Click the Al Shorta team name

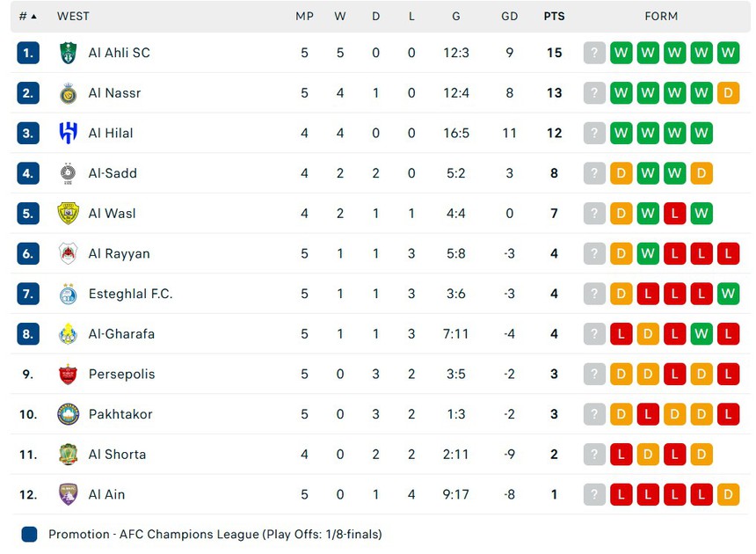(117, 455)
